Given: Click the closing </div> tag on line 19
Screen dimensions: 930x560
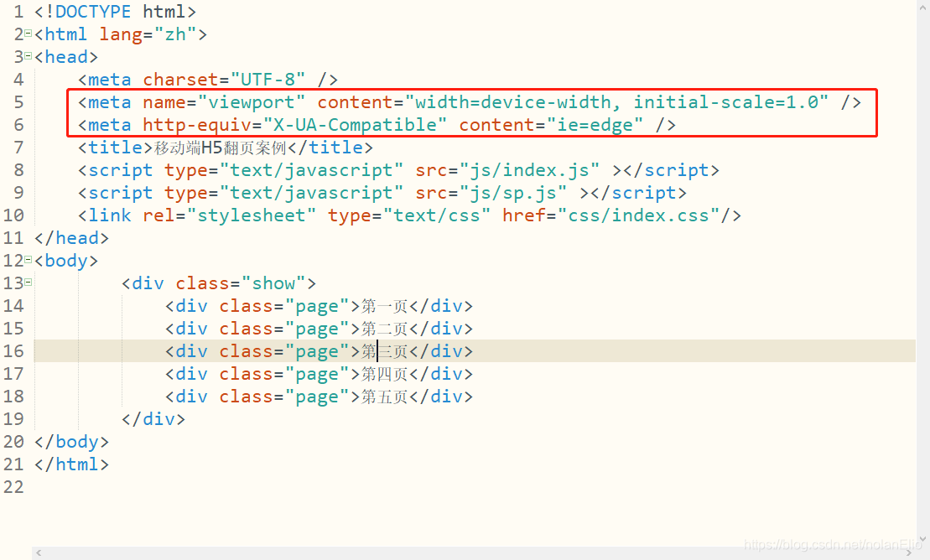Looking at the screenshot, I should tap(153, 419).
